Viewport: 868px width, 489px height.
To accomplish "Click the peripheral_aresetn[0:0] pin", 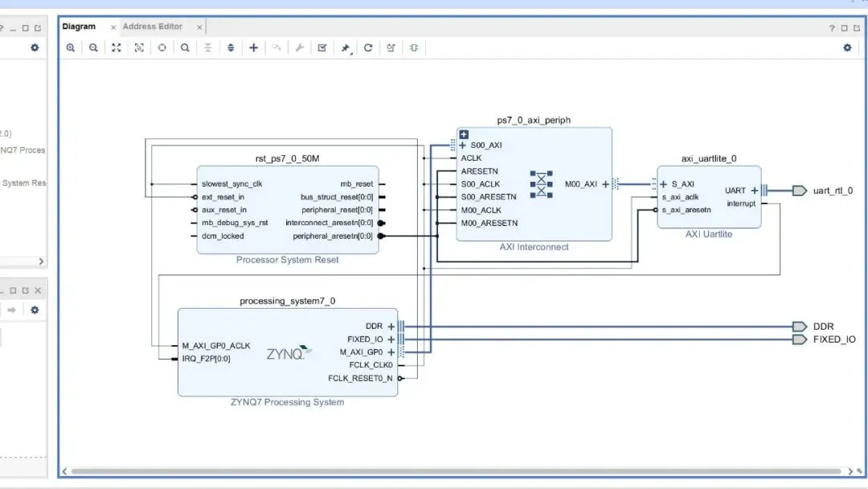I will pyautogui.click(x=333, y=236).
